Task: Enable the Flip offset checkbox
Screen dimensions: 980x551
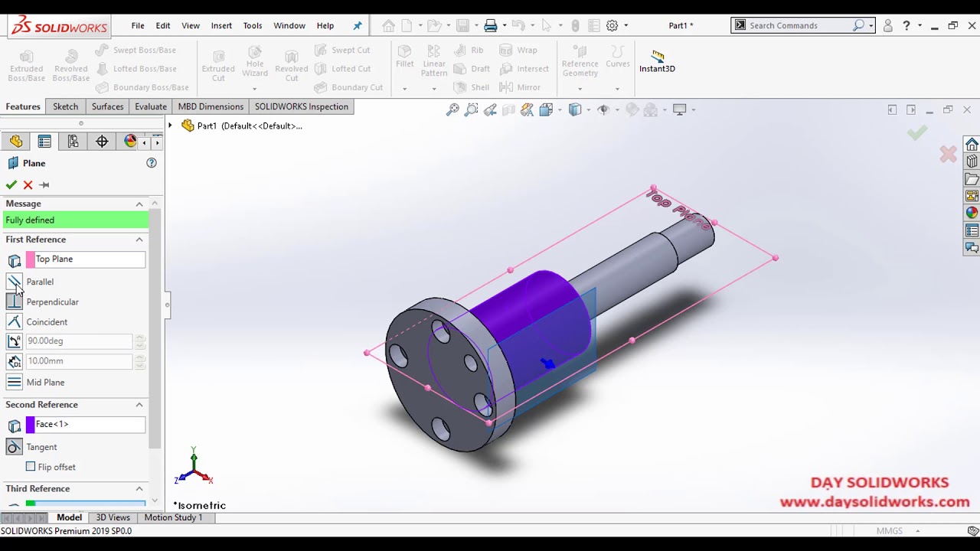Action: coord(31,466)
